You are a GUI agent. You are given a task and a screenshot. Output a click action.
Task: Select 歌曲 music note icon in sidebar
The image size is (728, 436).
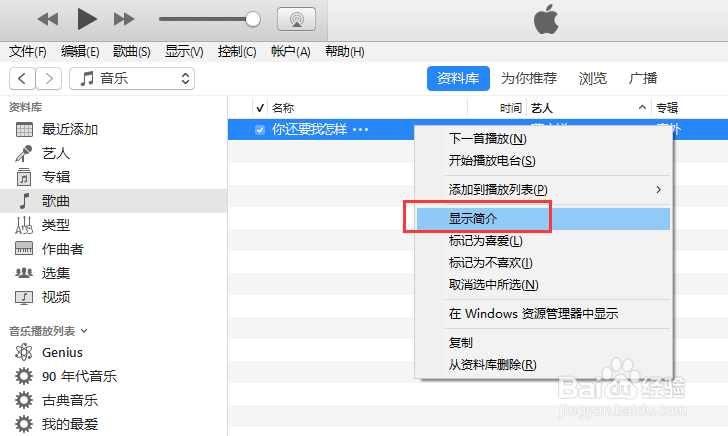24,201
